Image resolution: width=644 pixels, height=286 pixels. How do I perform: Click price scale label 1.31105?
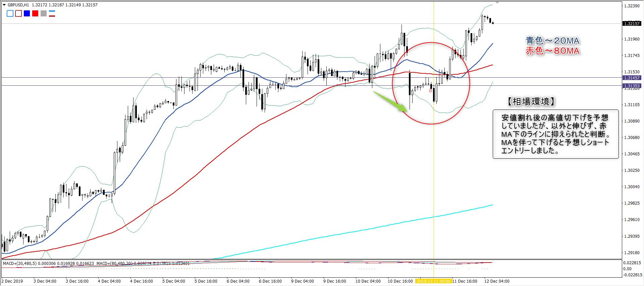click(x=632, y=105)
